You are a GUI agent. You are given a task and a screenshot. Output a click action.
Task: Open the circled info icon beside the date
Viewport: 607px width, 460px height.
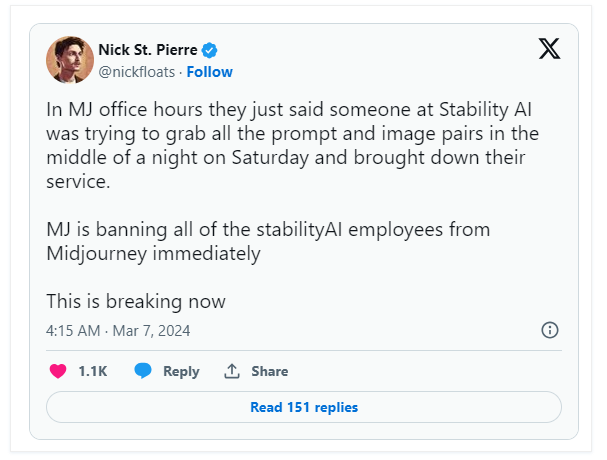550,330
